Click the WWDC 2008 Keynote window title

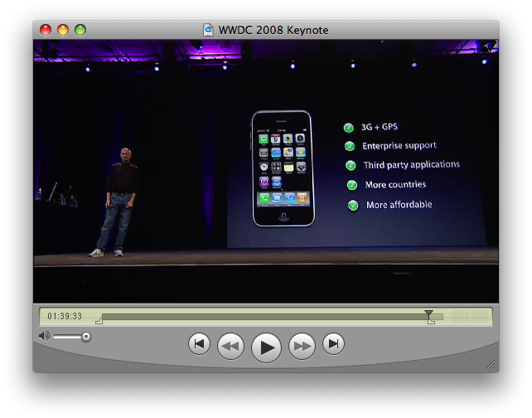click(273, 30)
